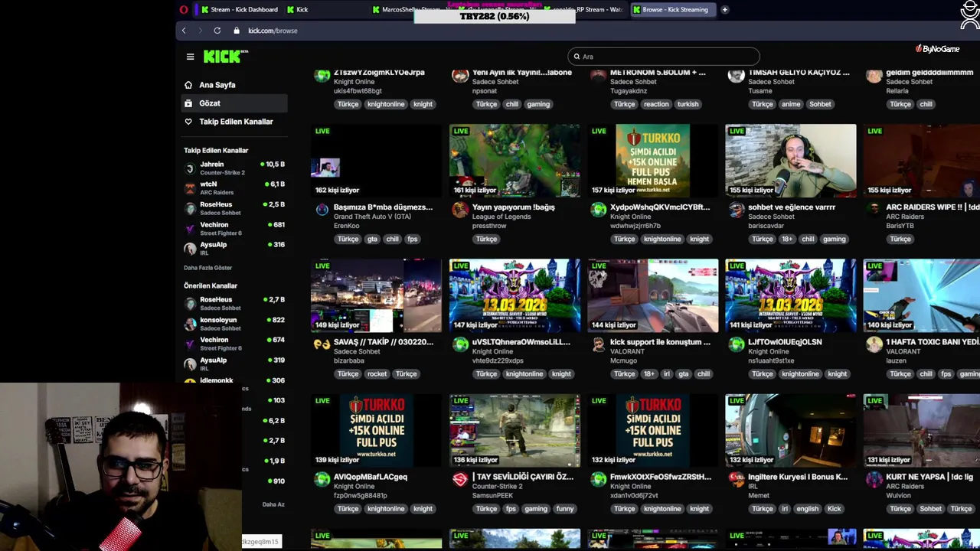Reload the page with the refresh icon
Viewport: 980px width, 551px height.
(217, 31)
